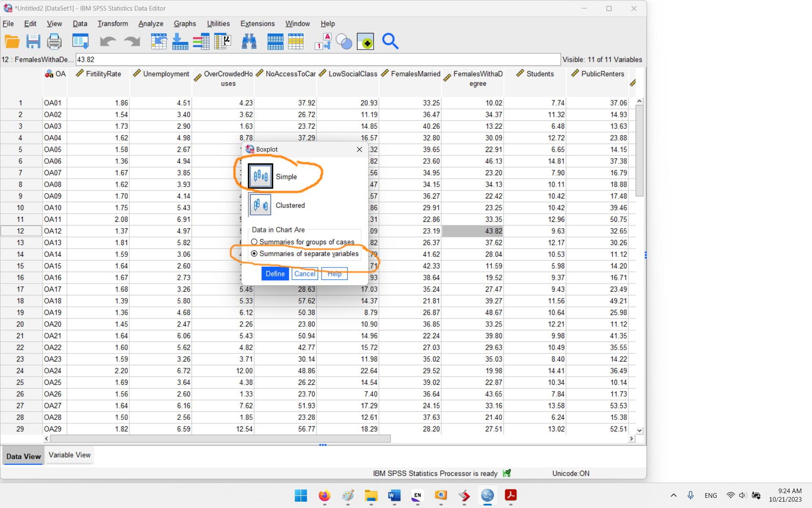Open the Graphs menu
812x508 pixels.
[185, 24]
